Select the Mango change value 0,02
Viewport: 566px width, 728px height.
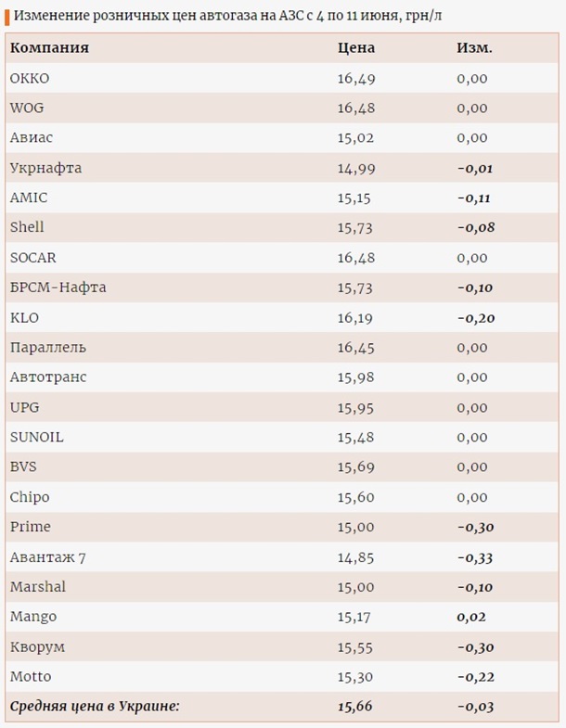click(x=471, y=617)
